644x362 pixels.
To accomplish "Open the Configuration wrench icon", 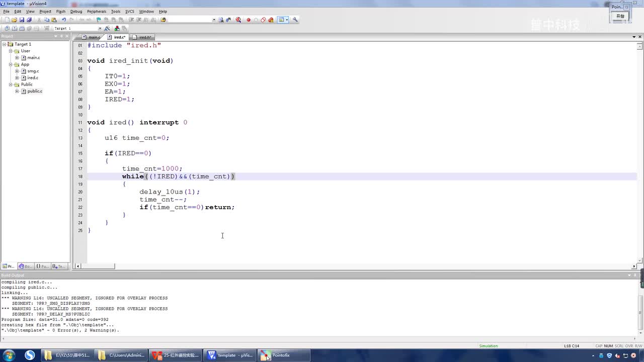I will pos(295,20).
